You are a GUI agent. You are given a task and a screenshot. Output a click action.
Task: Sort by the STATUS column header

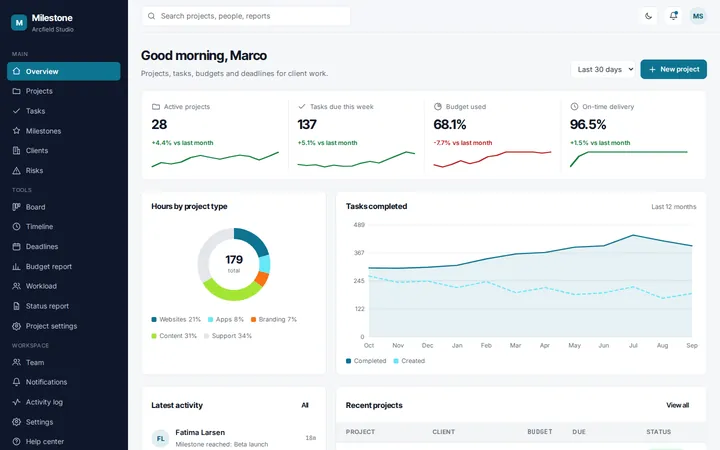pos(658,432)
